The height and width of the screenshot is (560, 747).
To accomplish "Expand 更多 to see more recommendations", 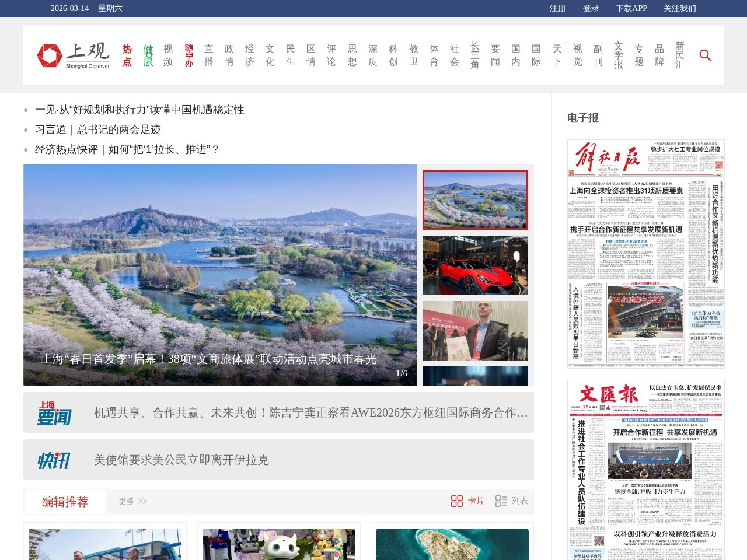I will [x=131, y=501].
